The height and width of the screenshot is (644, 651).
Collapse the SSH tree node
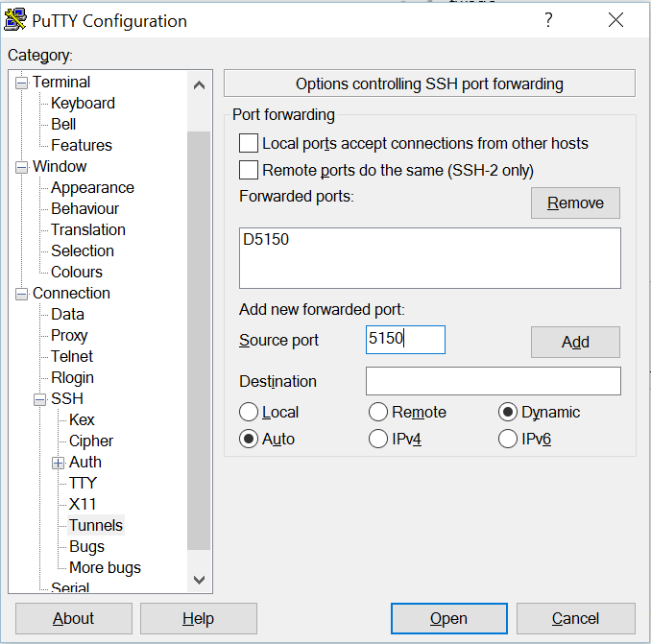(x=40, y=399)
